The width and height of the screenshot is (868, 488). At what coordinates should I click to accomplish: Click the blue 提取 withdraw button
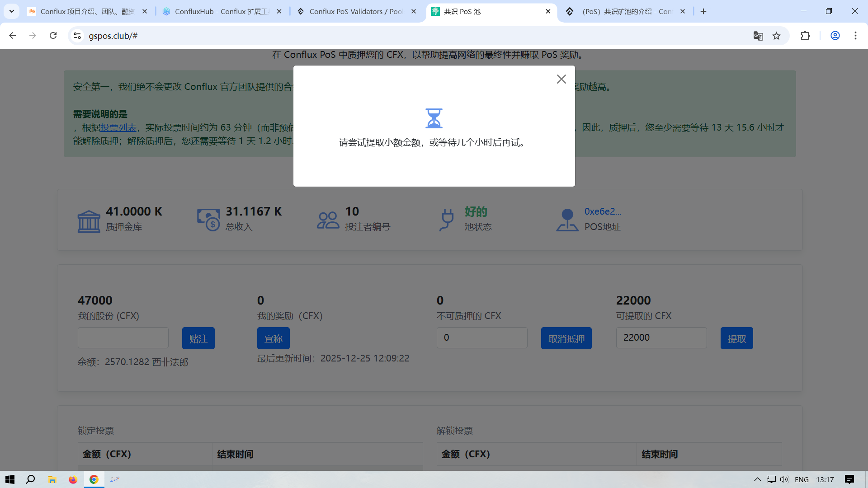coord(736,338)
